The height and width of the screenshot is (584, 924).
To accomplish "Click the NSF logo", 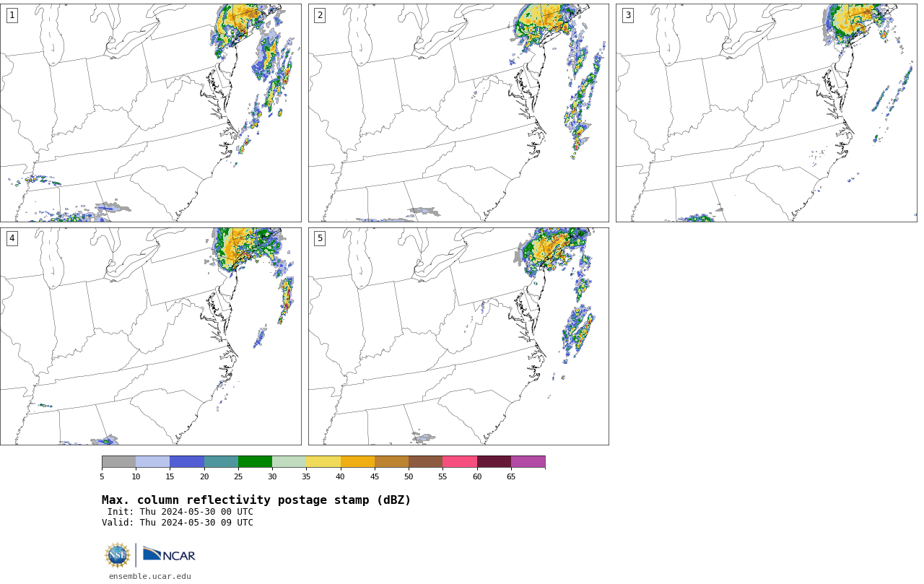I will 118,555.
